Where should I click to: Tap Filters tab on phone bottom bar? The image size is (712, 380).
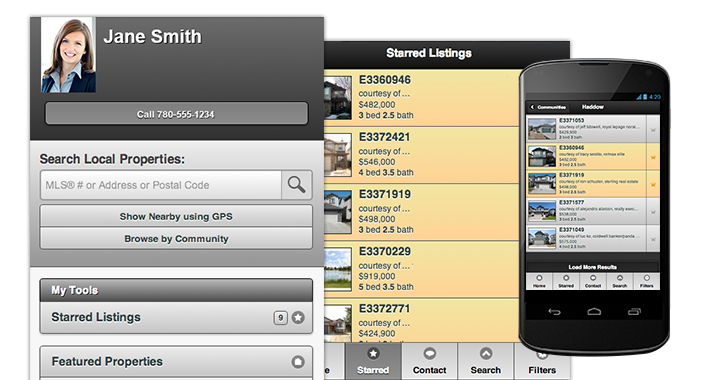646,281
